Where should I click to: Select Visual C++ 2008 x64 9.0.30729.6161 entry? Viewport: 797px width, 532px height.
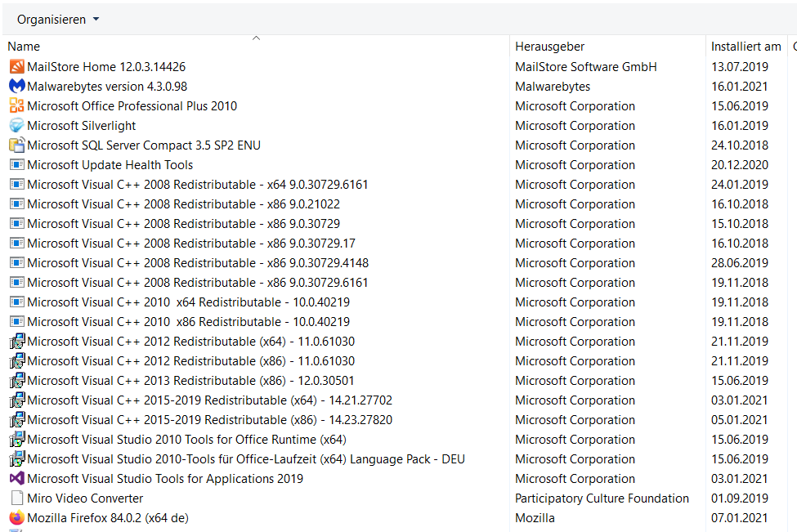tap(197, 185)
